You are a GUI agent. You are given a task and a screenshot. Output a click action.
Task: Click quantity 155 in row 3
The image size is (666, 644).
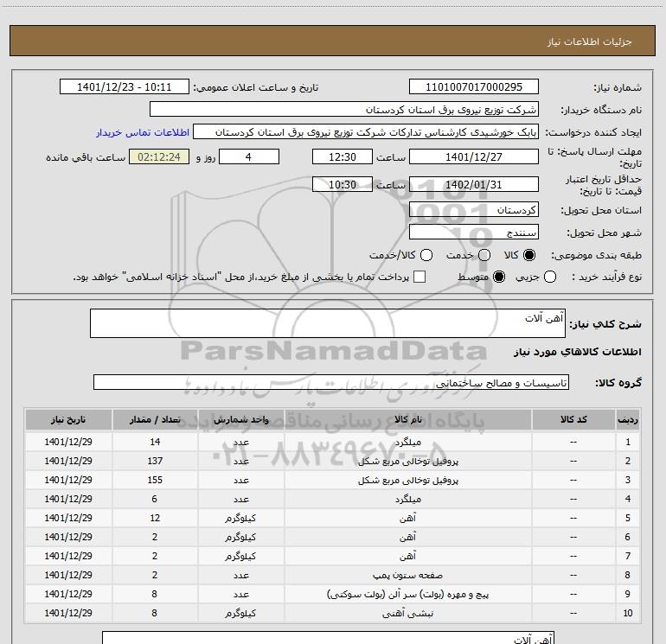click(x=155, y=480)
